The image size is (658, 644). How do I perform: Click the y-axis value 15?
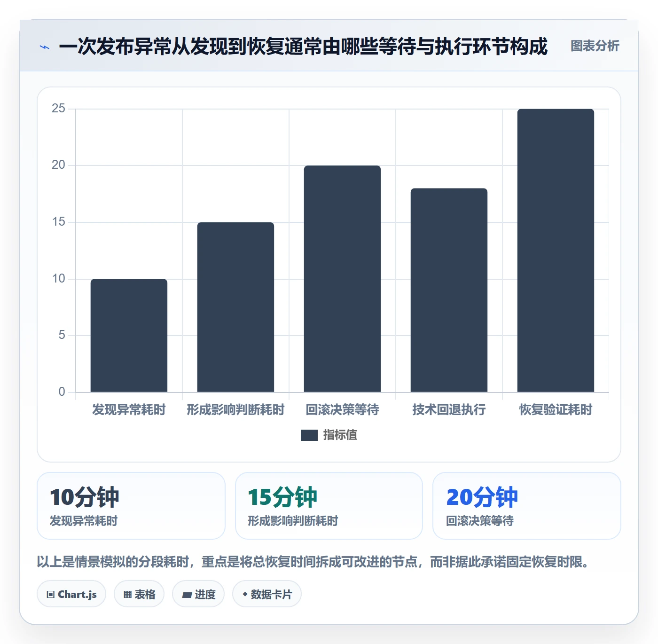point(58,222)
